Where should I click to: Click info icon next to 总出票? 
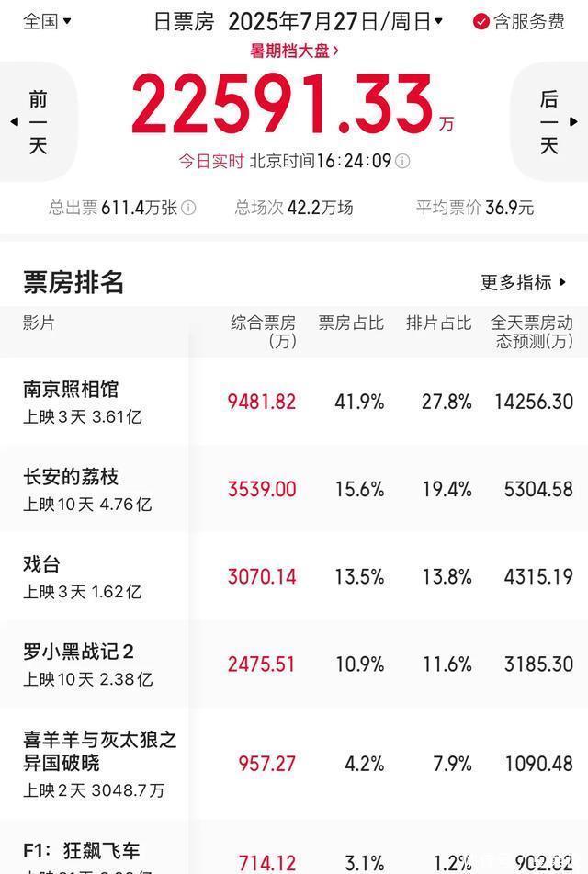[189, 208]
